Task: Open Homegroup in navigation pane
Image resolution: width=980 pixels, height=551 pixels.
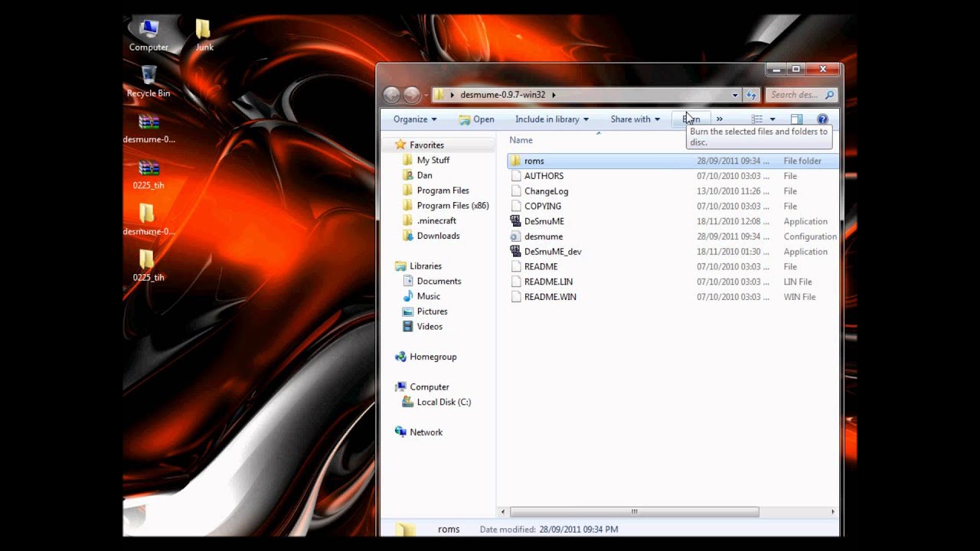Action: tap(433, 357)
